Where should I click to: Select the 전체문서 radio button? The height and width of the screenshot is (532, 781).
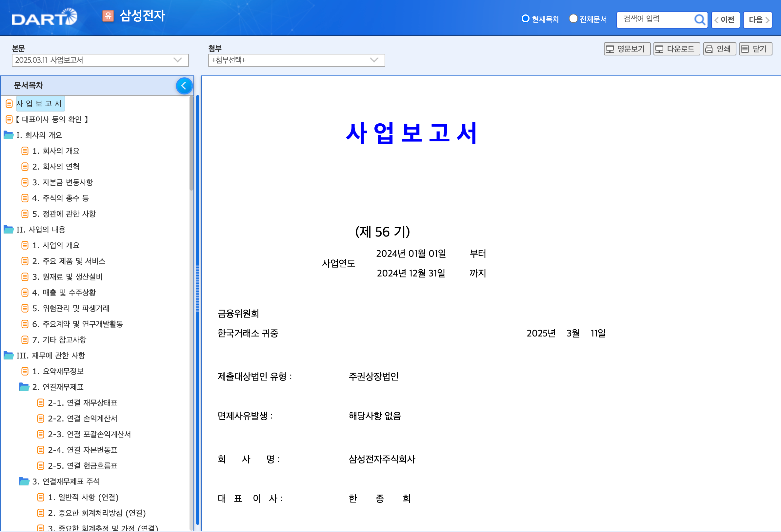(x=573, y=19)
